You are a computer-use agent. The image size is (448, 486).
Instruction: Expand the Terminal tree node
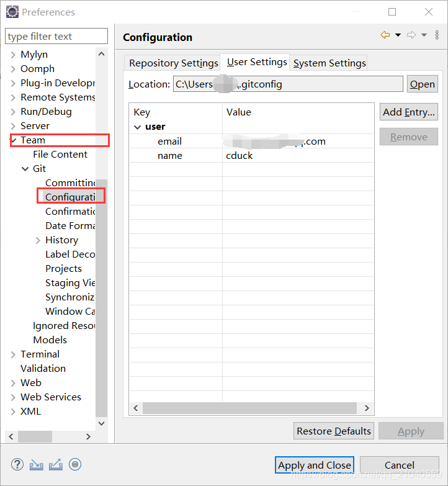pos(13,354)
